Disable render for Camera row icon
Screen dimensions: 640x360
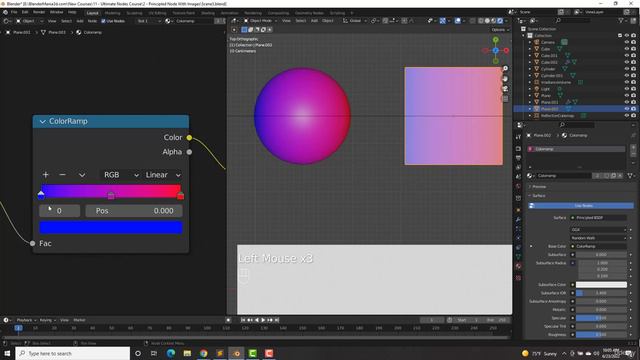click(633, 42)
